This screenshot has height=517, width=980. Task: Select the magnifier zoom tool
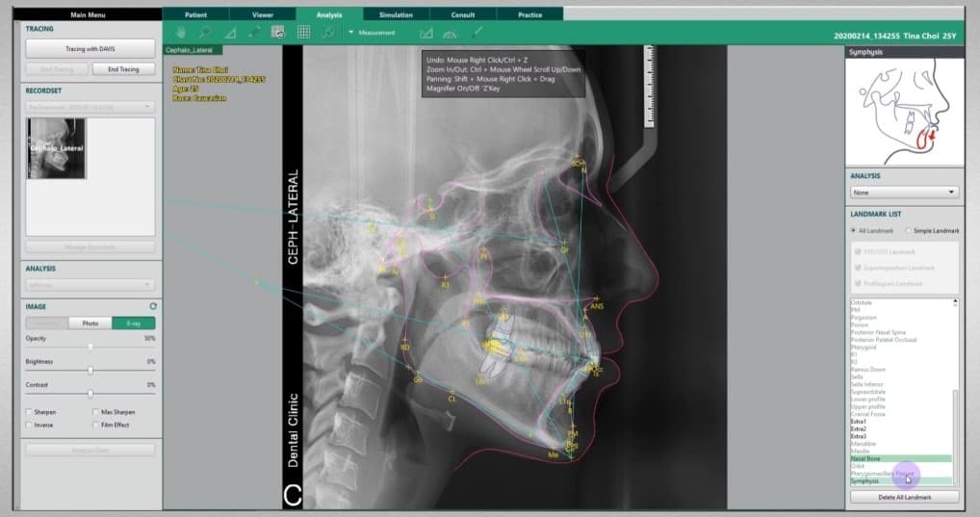coord(205,32)
